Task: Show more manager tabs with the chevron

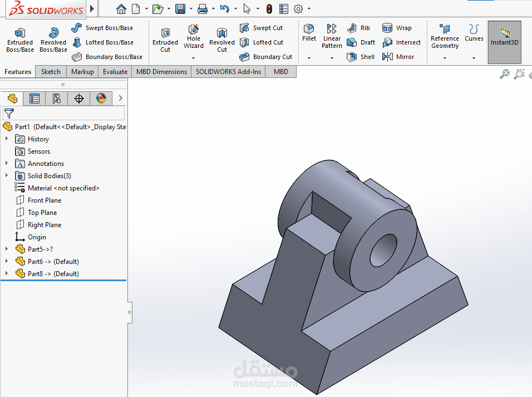Action: (x=120, y=98)
